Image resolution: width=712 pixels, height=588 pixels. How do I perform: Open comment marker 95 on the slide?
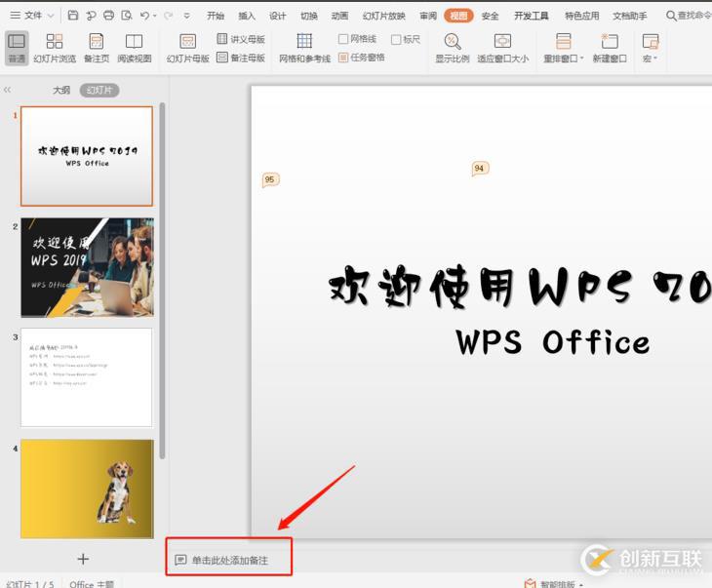tap(270, 179)
